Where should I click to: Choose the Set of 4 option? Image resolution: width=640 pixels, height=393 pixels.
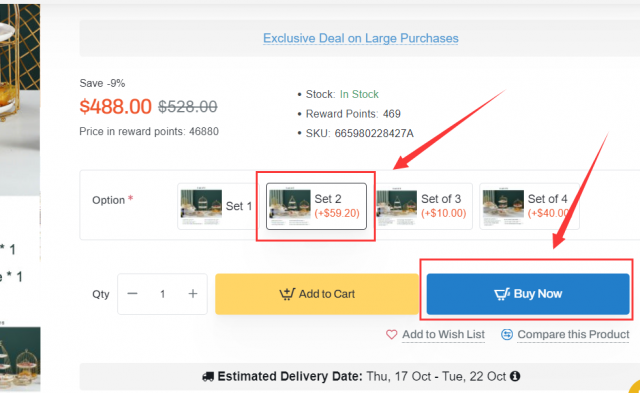click(529, 206)
